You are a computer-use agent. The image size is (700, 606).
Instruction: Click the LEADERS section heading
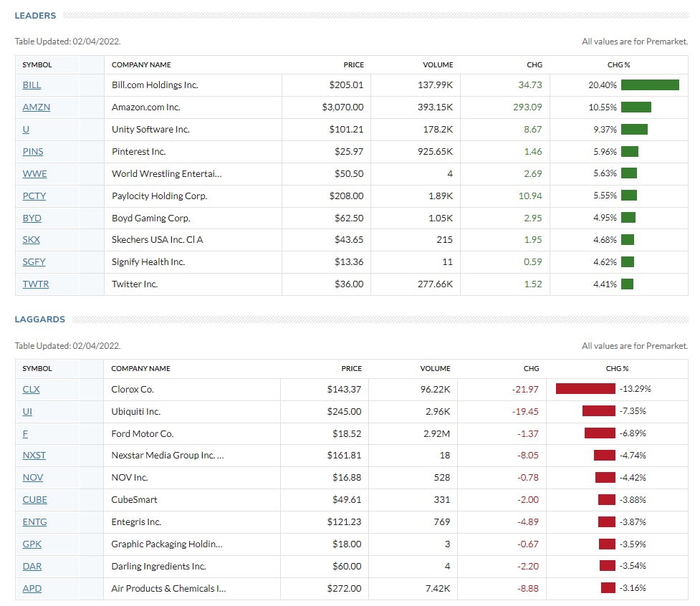point(35,16)
